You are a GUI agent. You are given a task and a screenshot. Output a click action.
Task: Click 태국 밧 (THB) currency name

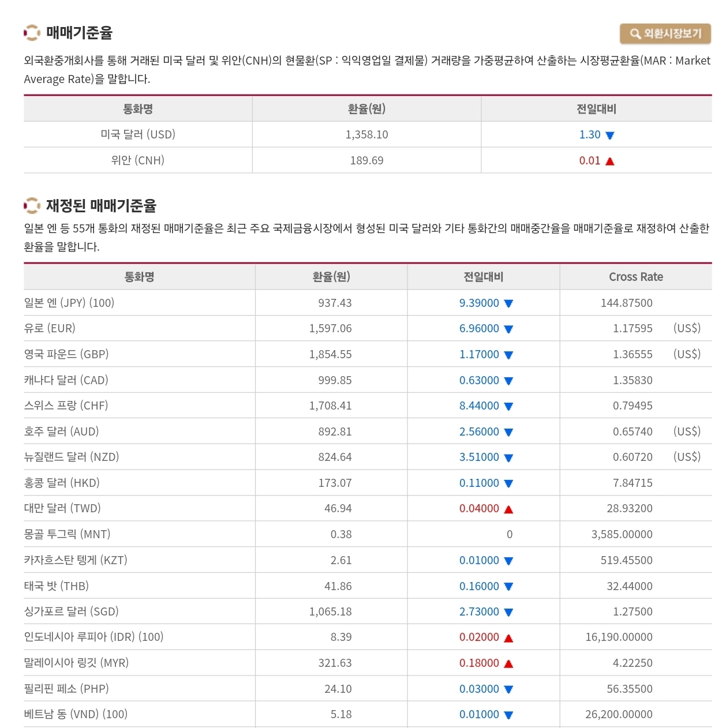pyautogui.click(x=57, y=586)
